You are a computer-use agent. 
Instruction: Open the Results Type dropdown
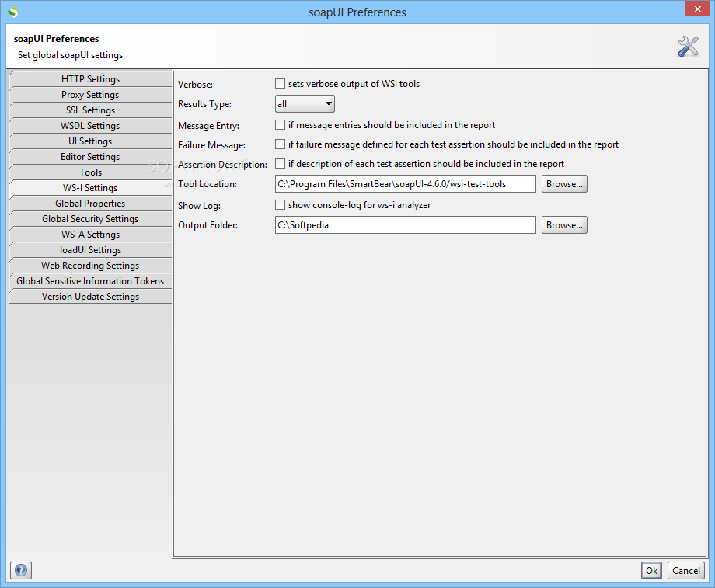click(305, 104)
